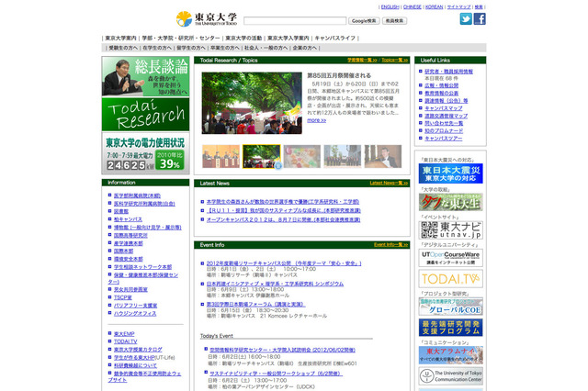Select the fifth thumbnail of man at podium
Viewport: 588px width, 391px height.
383,156
